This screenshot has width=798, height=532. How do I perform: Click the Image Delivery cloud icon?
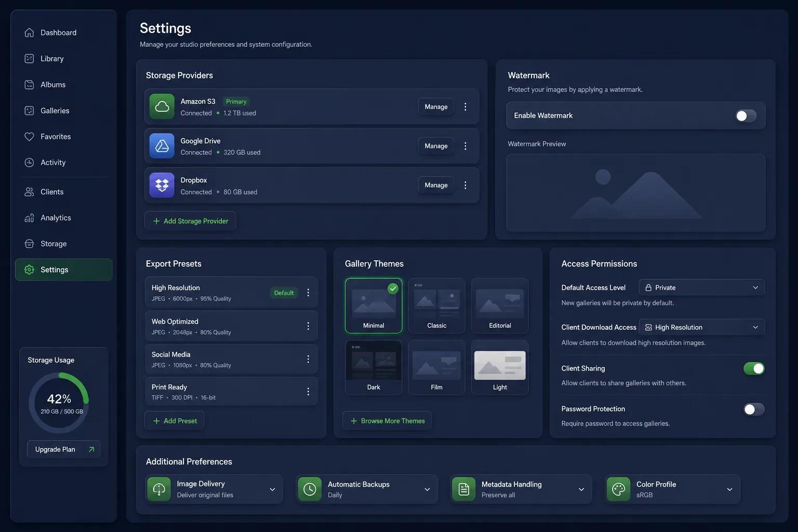tap(159, 489)
